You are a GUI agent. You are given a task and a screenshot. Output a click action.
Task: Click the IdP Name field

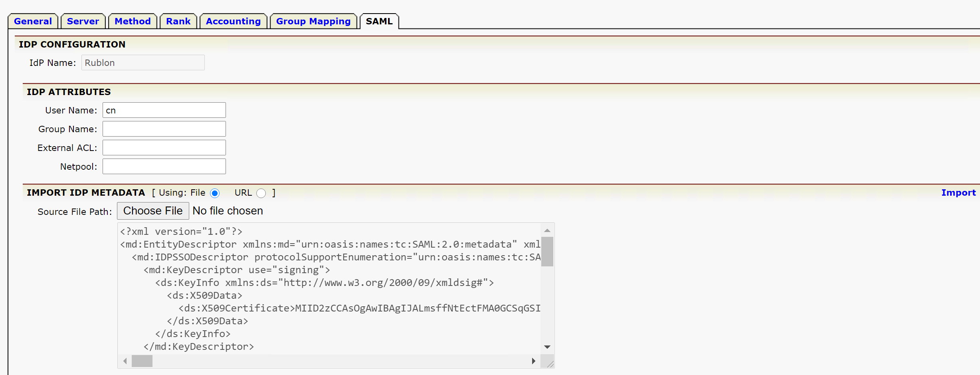(143, 63)
